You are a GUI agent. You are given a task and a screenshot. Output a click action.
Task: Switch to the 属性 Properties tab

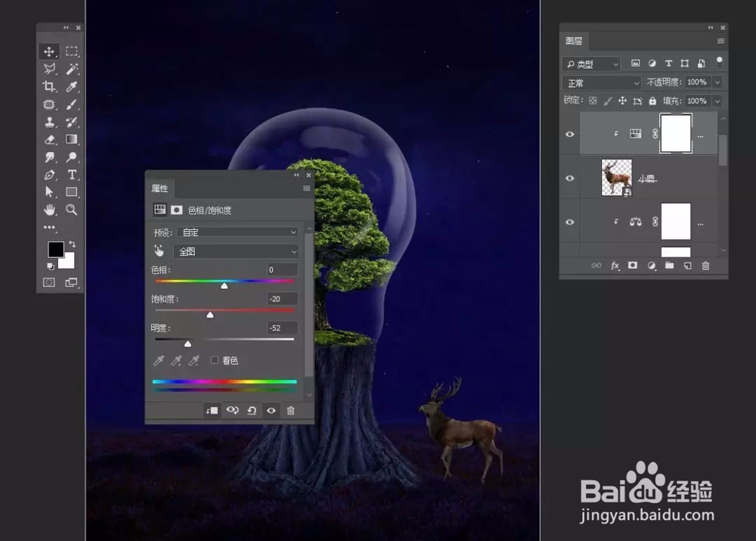click(x=160, y=188)
